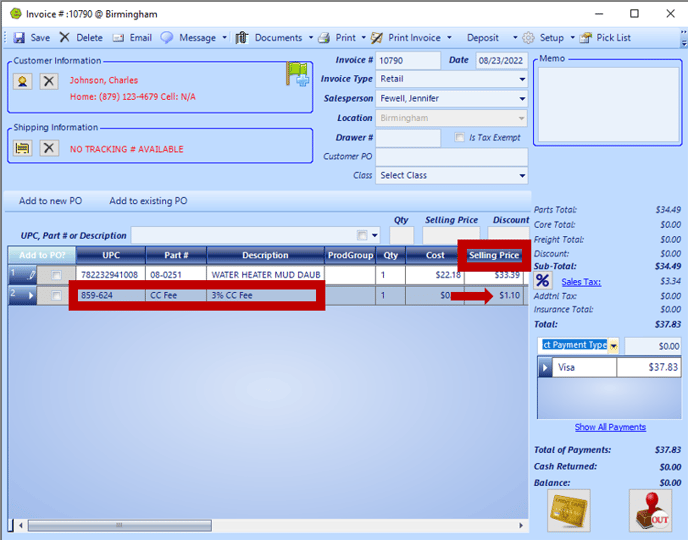This screenshot has height=540, width=688.
Task: Open the Deposit dropdown arrow
Action: [x=515, y=38]
